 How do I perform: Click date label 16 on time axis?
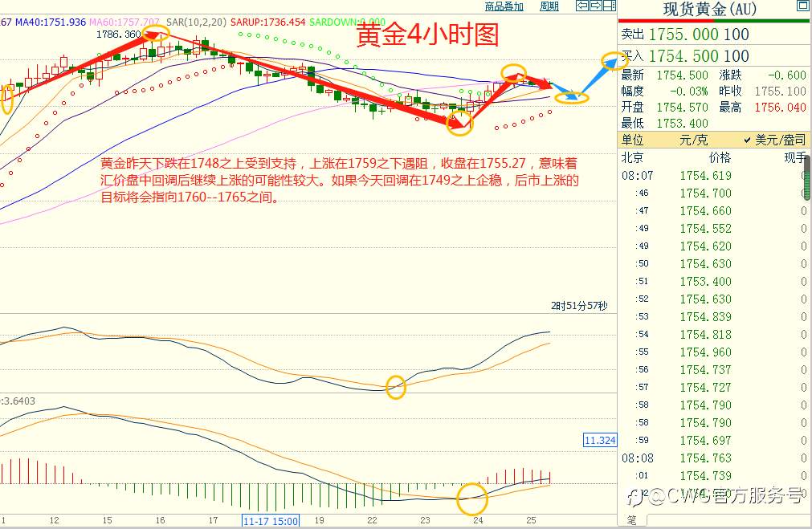pyautogui.click(x=160, y=520)
